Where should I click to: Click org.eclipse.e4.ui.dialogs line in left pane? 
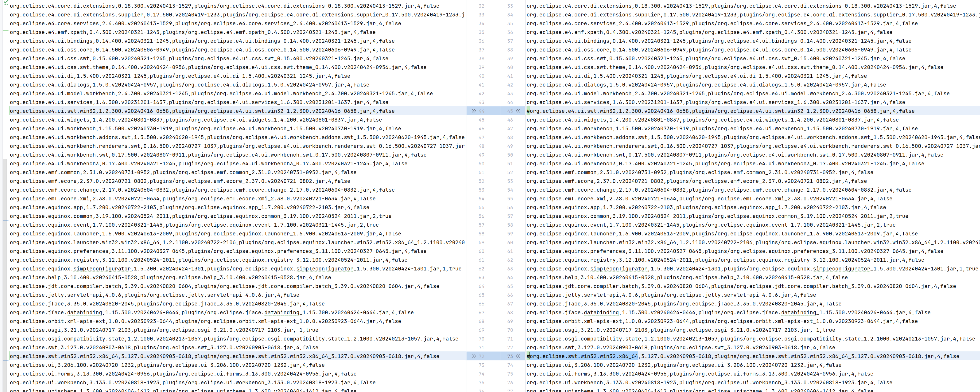click(x=190, y=85)
